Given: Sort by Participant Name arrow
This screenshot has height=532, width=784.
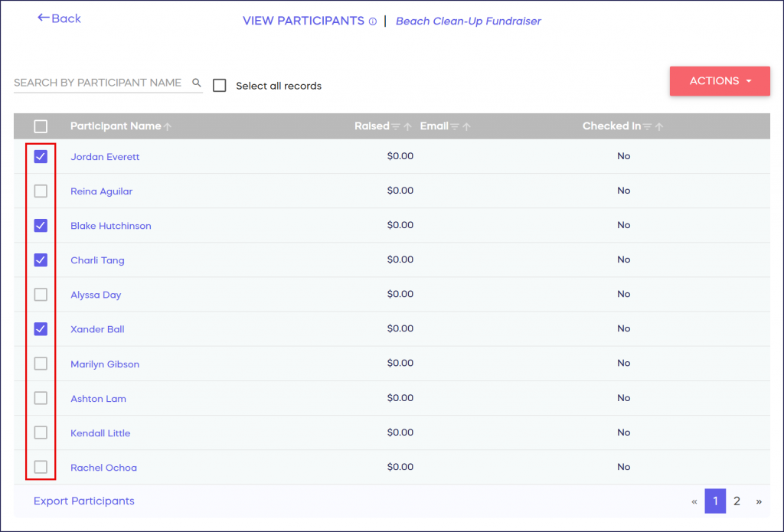Looking at the screenshot, I should click(168, 126).
